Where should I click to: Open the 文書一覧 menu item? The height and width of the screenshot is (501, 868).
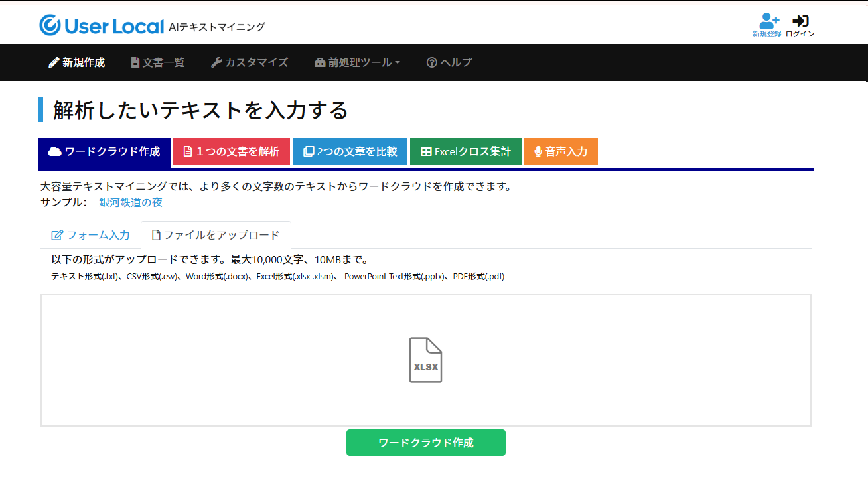click(x=157, y=62)
